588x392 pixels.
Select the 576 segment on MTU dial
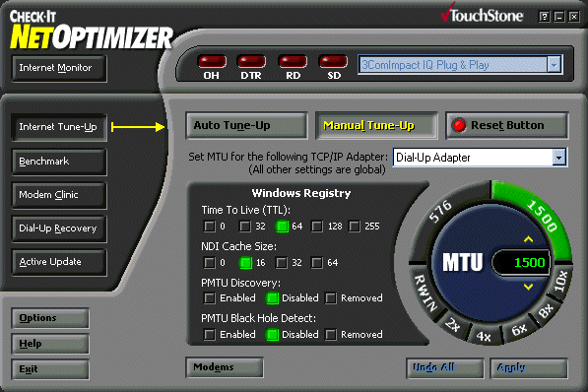440,211
